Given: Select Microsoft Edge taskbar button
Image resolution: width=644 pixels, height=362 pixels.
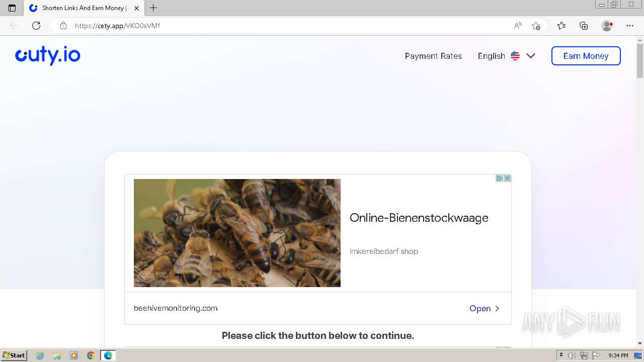Looking at the screenshot, I should [x=108, y=355].
